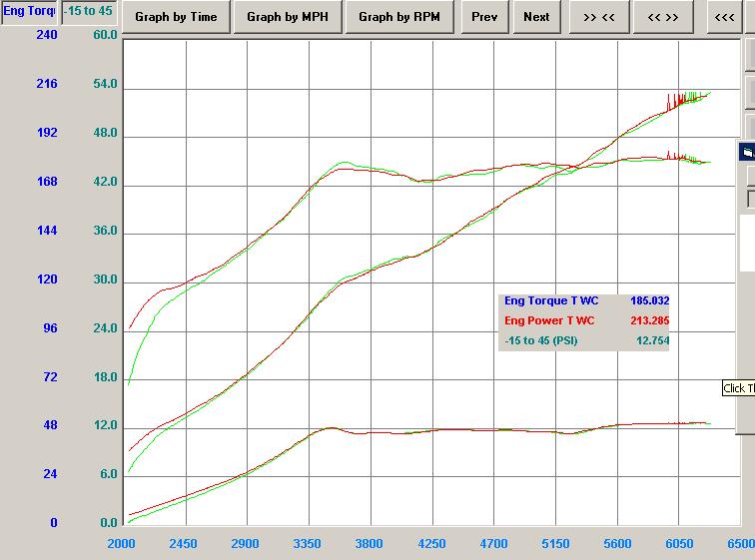755x560 pixels.
Task: Click the 60.0 PSI axis label
Action: (105, 35)
